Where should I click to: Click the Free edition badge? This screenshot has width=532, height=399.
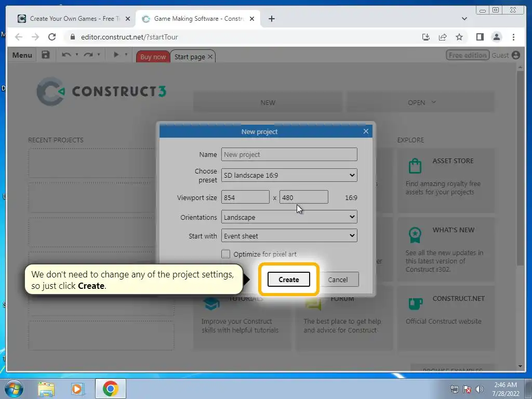[468, 55]
